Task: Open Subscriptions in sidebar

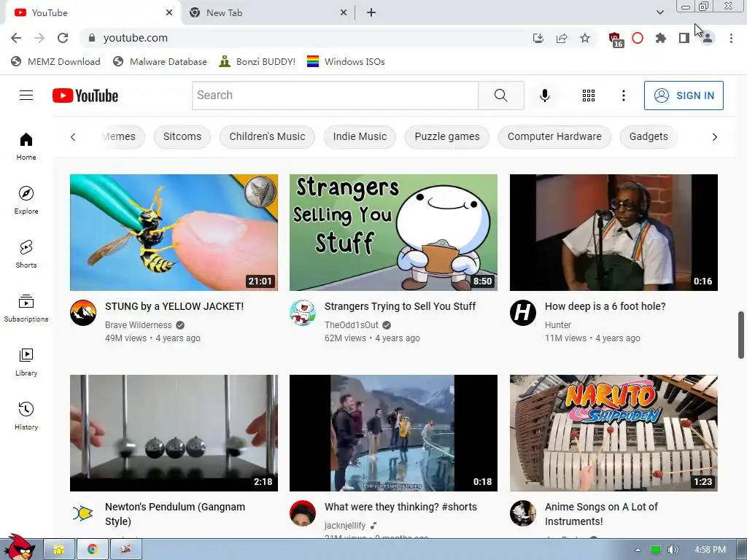Action: (26, 308)
